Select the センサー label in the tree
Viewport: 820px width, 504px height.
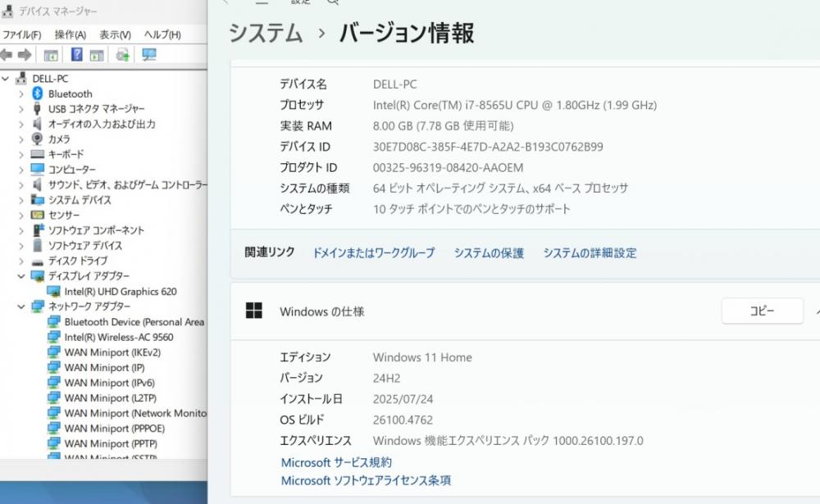(x=64, y=215)
